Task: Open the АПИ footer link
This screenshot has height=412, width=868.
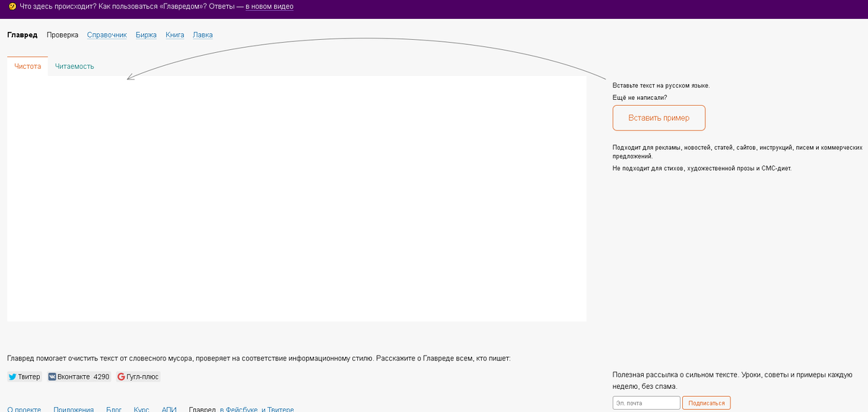Action: click(169, 409)
